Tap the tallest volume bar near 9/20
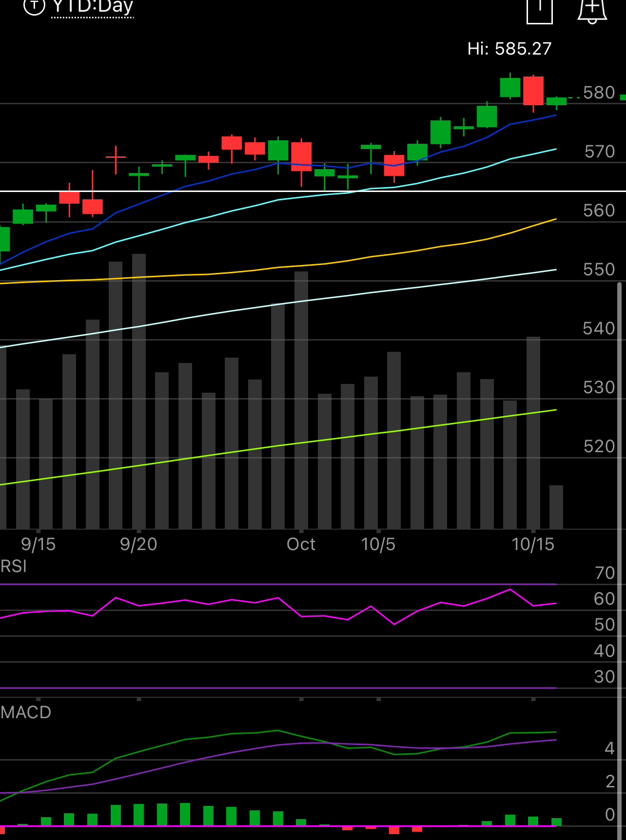This screenshot has height=840, width=626. pos(139,391)
